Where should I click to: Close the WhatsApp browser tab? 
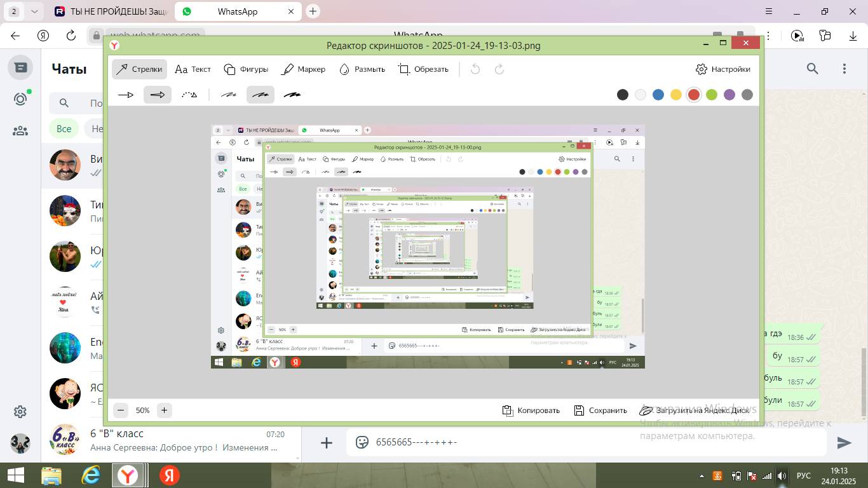(x=291, y=11)
